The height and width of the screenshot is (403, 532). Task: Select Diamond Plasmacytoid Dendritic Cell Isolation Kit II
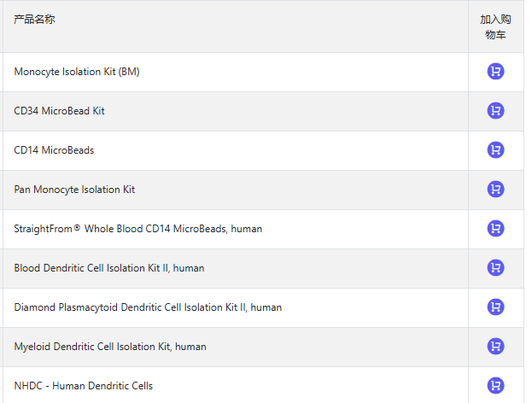click(x=148, y=307)
